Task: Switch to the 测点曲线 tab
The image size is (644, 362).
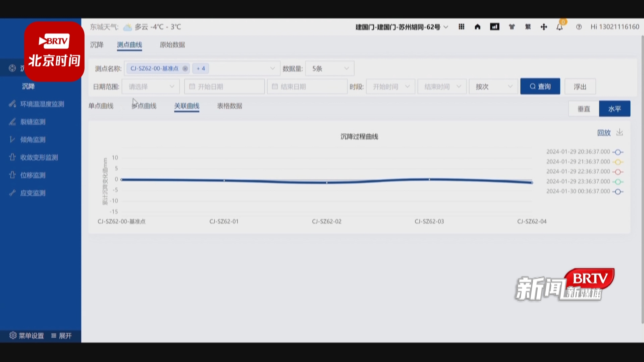Action: [129, 45]
